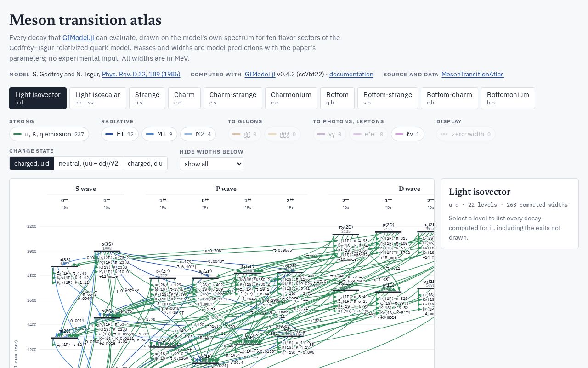This screenshot has height=368, width=588.
Task: Select the neutral (uū − dd̄)/√2 charge state
Action: coord(88,163)
